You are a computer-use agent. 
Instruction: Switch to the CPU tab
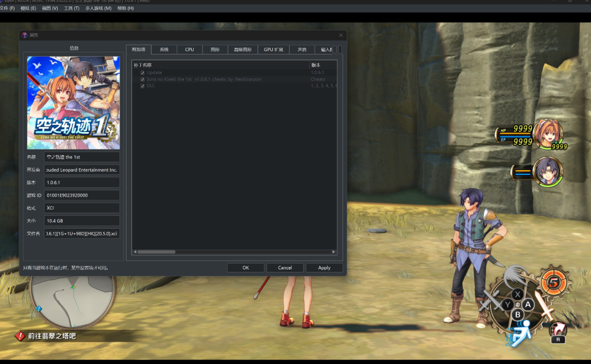189,50
